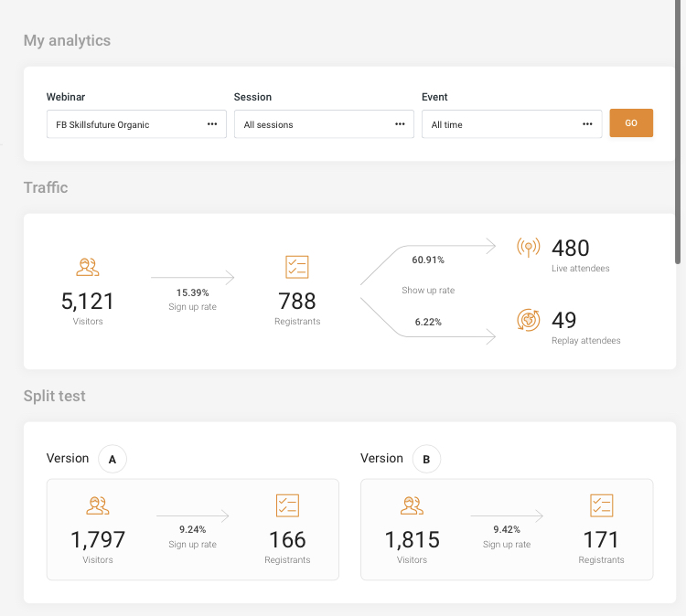Click the live attendees broadcast icon
This screenshot has width=686, height=616.
point(528,248)
